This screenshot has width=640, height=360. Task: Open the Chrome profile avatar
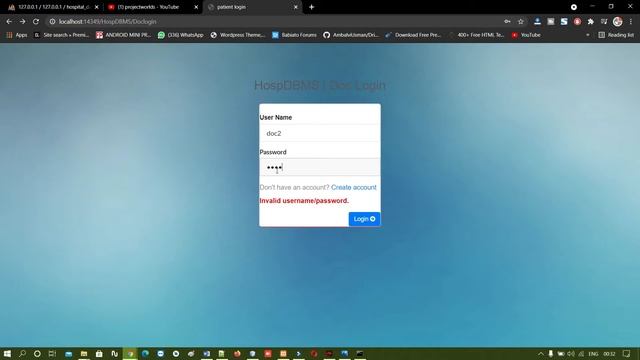pyautogui.click(x=618, y=22)
